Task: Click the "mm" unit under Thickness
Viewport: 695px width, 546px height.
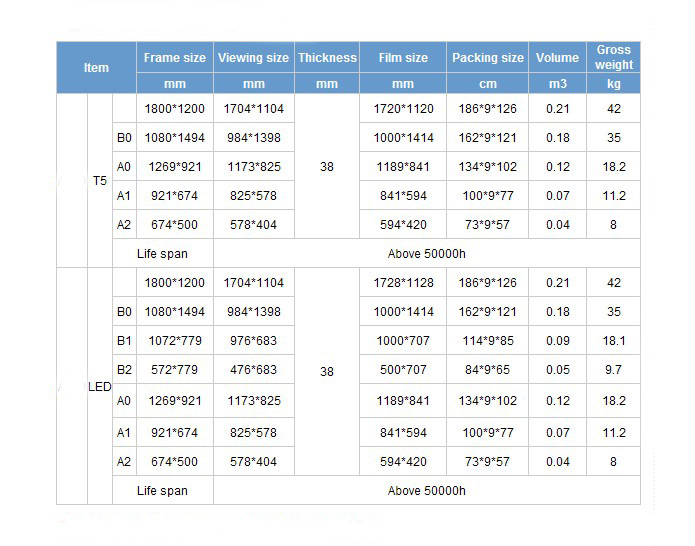Action: (327, 84)
